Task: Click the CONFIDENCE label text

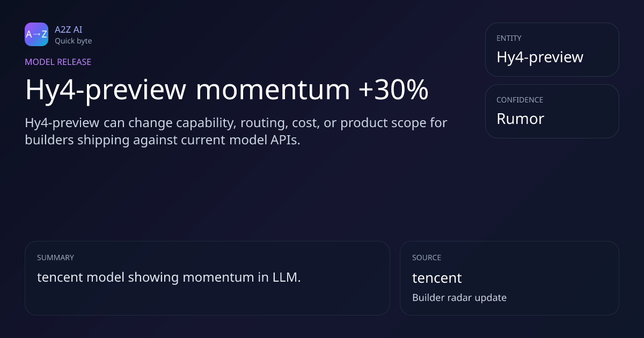Action: click(x=520, y=100)
